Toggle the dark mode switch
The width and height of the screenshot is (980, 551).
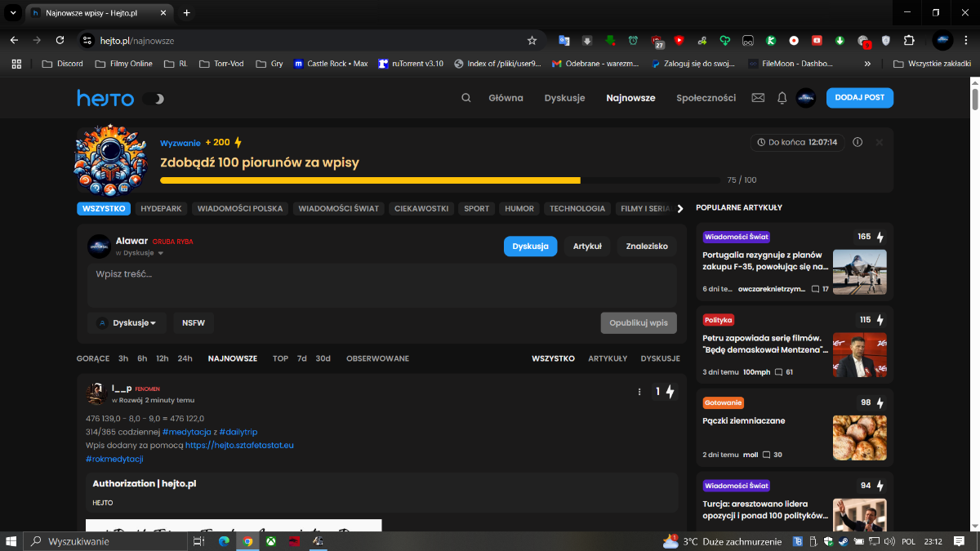153,99
